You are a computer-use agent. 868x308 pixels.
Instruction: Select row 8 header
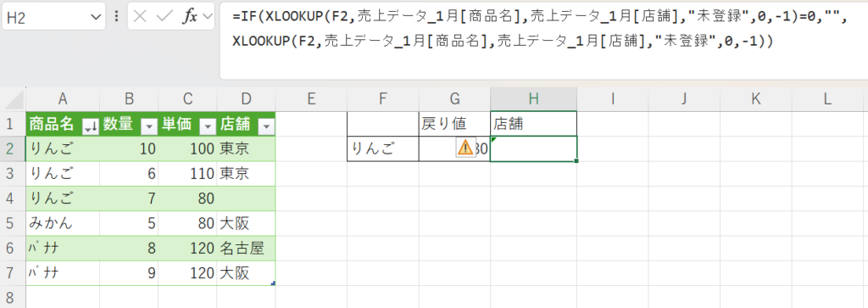coord(12,296)
